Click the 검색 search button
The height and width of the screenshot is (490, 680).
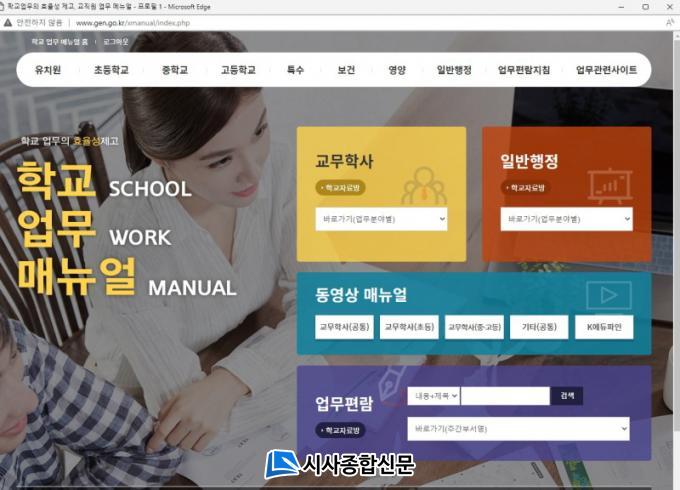tap(567, 396)
